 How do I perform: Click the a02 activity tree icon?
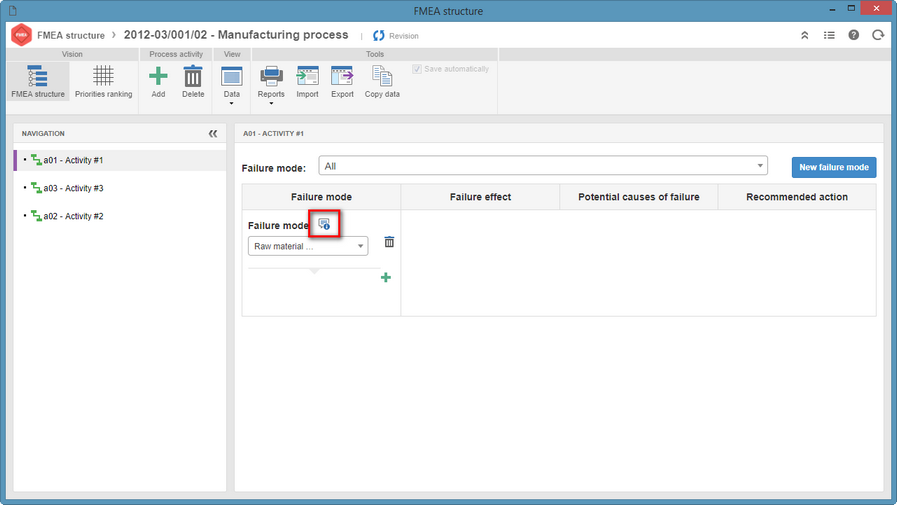[x=36, y=216]
